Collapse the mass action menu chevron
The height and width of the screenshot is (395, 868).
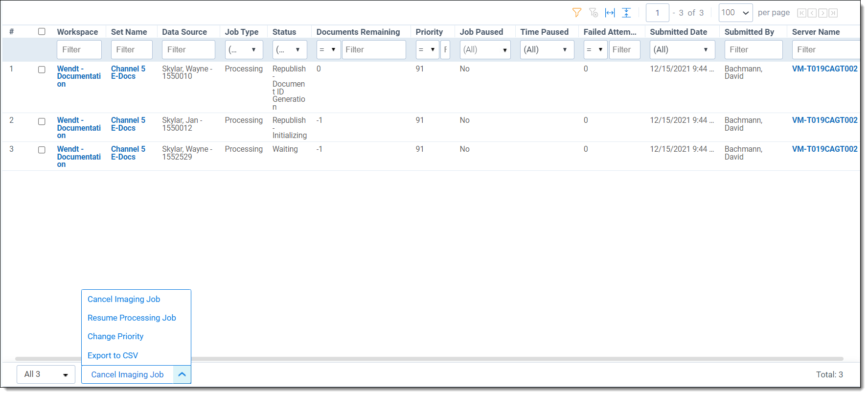pos(182,374)
